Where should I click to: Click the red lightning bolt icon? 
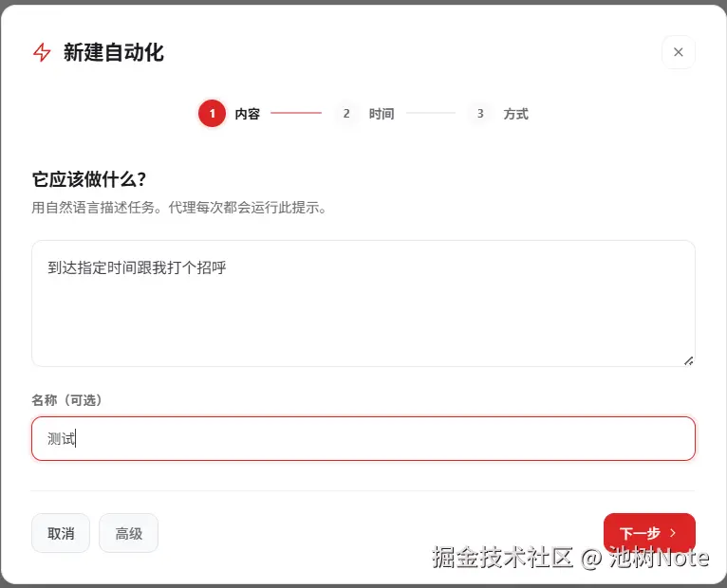coord(42,52)
